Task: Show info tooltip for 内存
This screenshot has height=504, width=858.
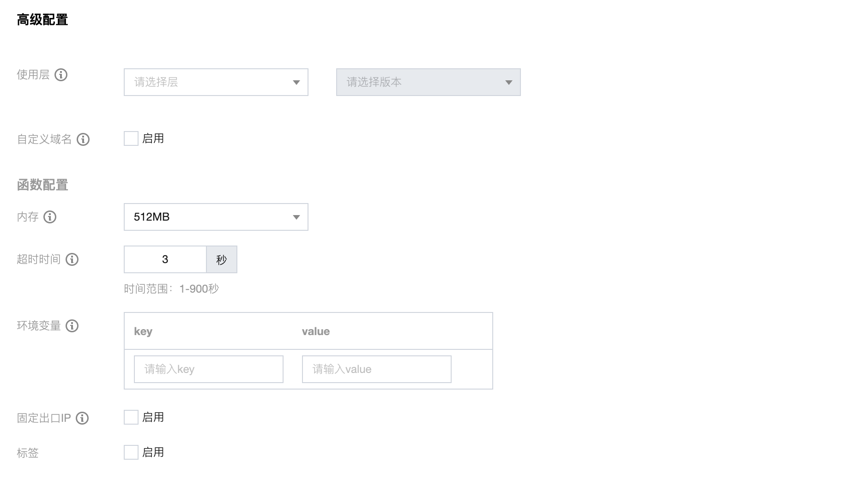Action: click(x=50, y=217)
